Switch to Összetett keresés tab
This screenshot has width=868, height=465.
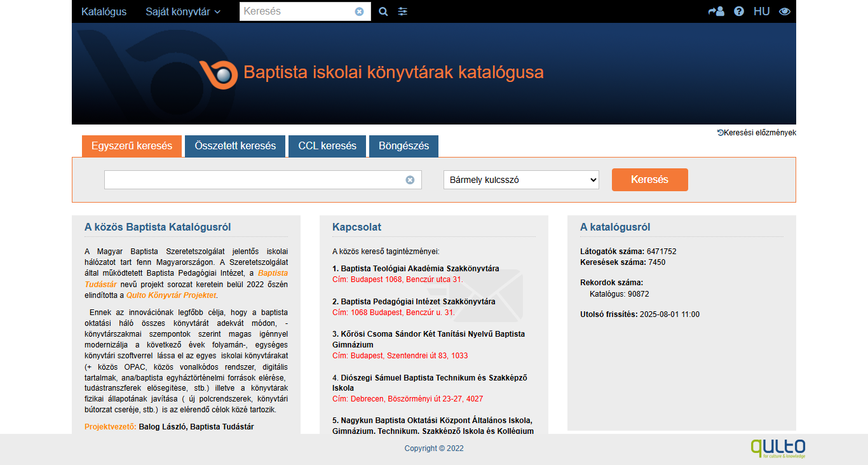(235, 146)
